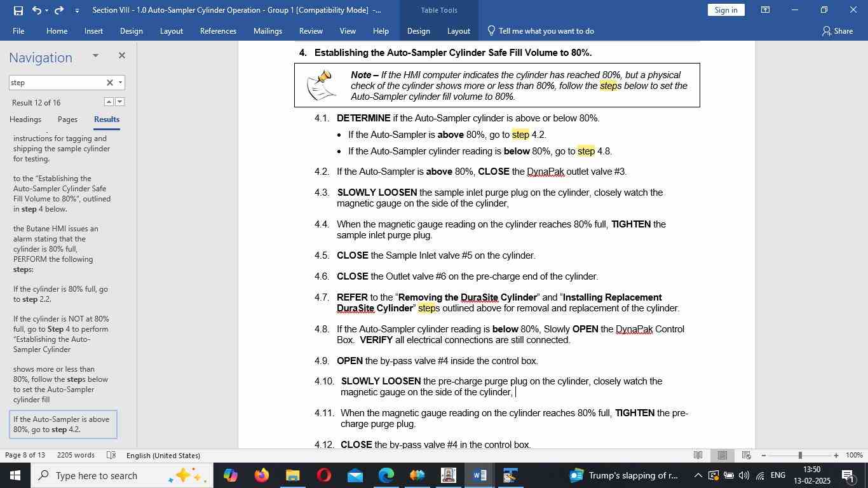Open the search options dropdown arrow

[x=120, y=83]
